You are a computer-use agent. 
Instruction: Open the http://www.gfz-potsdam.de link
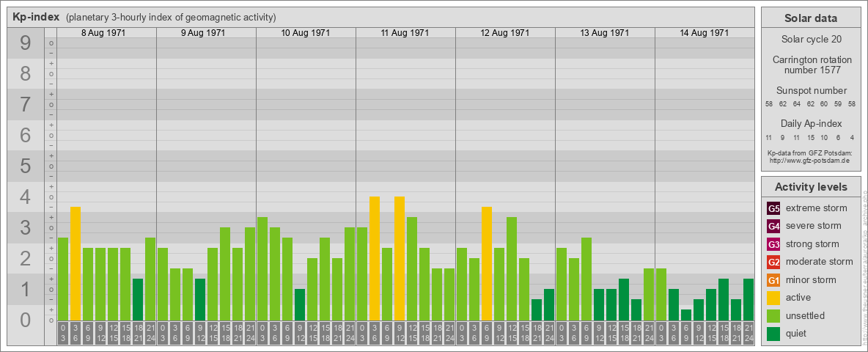[x=809, y=160]
